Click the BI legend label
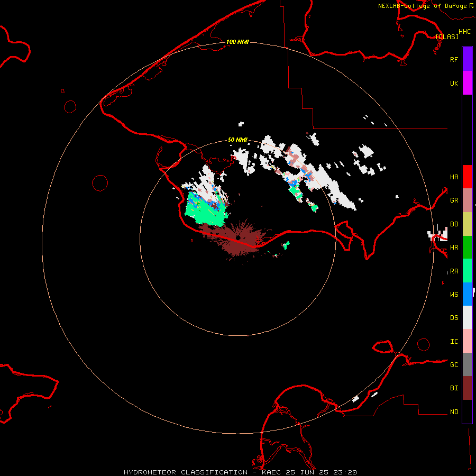The height and width of the screenshot is (476, 476). [454, 388]
